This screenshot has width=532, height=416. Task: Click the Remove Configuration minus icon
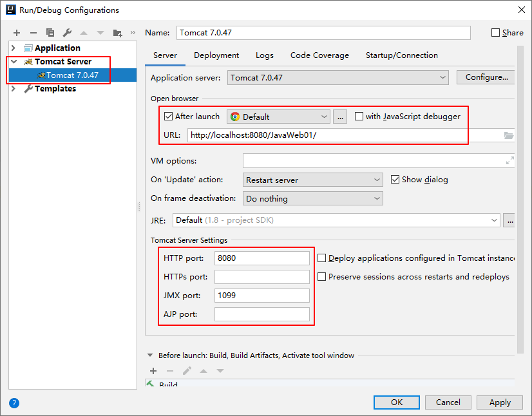point(33,33)
